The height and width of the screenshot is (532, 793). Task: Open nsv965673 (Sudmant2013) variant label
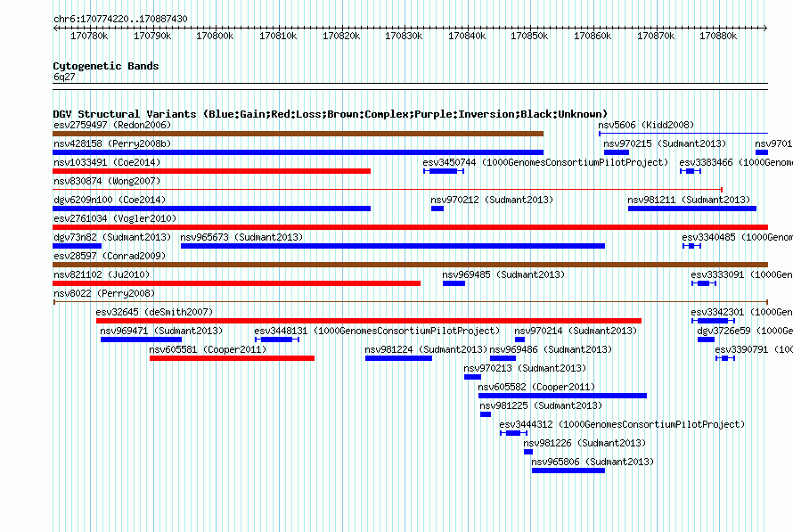point(241,237)
